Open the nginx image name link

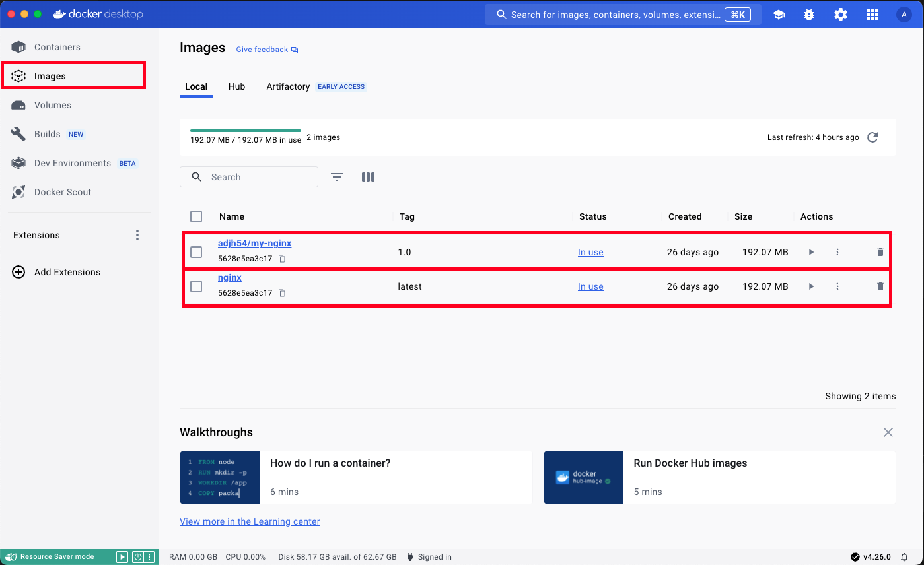[230, 277]
